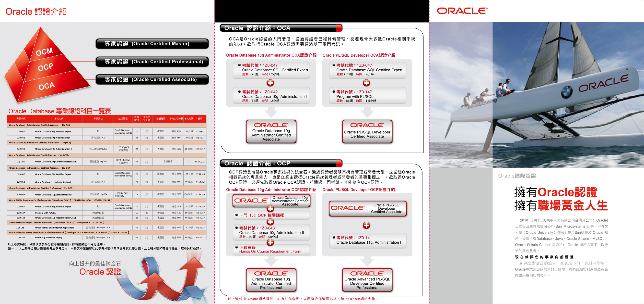This screenshot has width=644, height=304.
Task: Click the plus icon above the 1Z0-147 exam card
Action: click(366, 83)
